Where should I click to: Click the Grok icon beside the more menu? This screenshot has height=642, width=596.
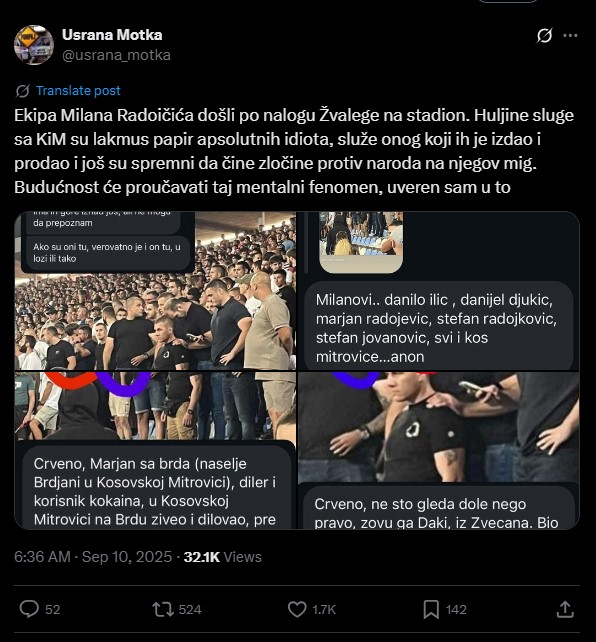pyautogui.click(x=544, y=36)
